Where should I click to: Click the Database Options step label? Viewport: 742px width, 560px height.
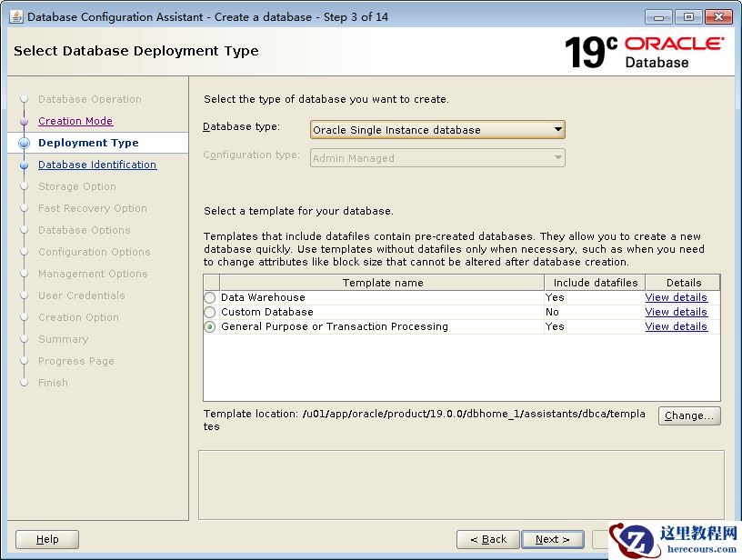85,230
